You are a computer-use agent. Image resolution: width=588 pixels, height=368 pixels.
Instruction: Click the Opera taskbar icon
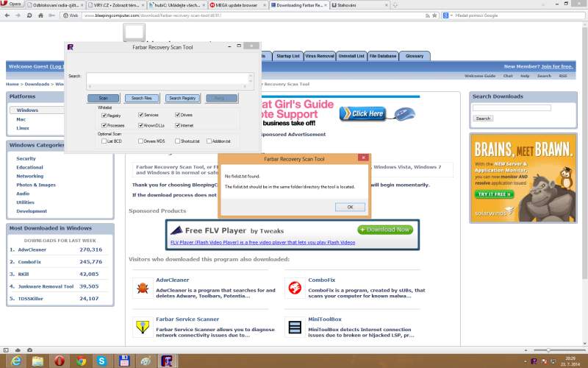58,361
